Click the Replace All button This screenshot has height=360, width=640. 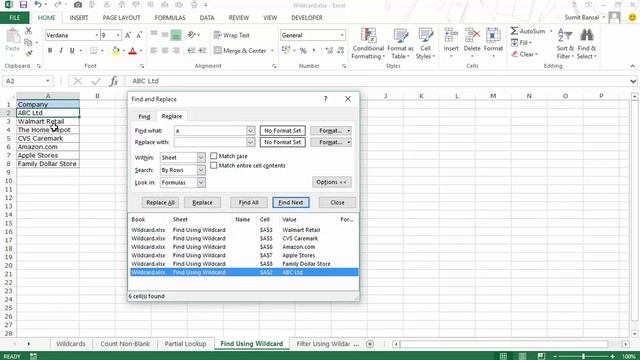point(160,202)
